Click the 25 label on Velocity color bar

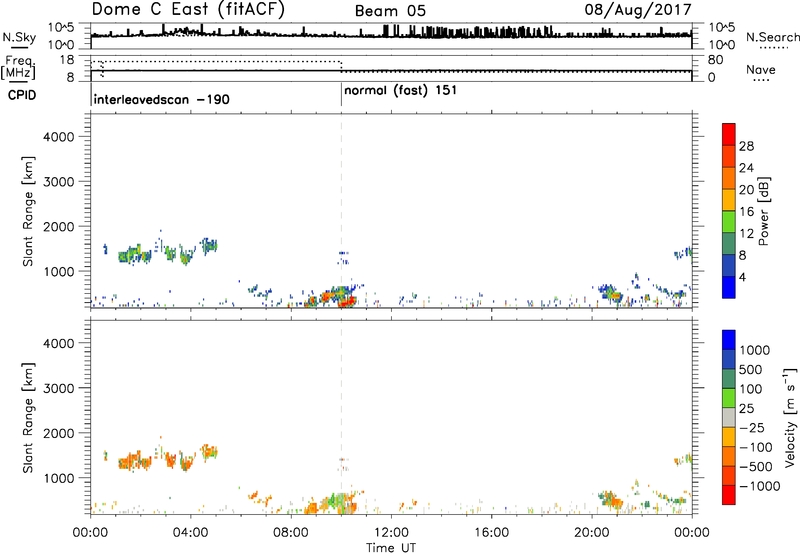click(747, 409)
